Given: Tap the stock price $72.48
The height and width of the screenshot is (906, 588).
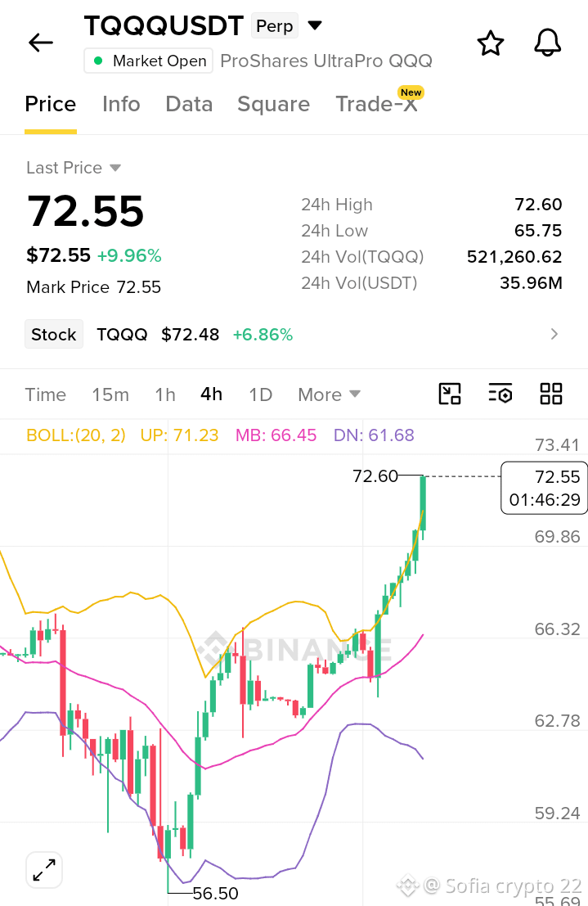Looking at the screenshot, I should (191, 335).
